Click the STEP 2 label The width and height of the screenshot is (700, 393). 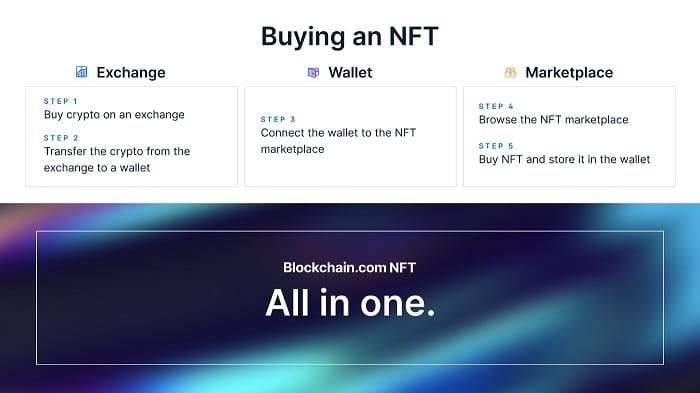61,138
